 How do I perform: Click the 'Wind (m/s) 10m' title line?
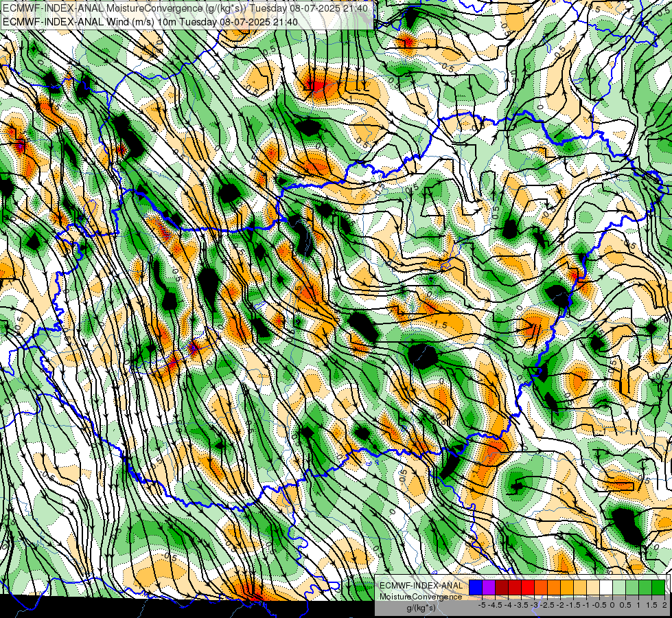[x=150, y=21]
